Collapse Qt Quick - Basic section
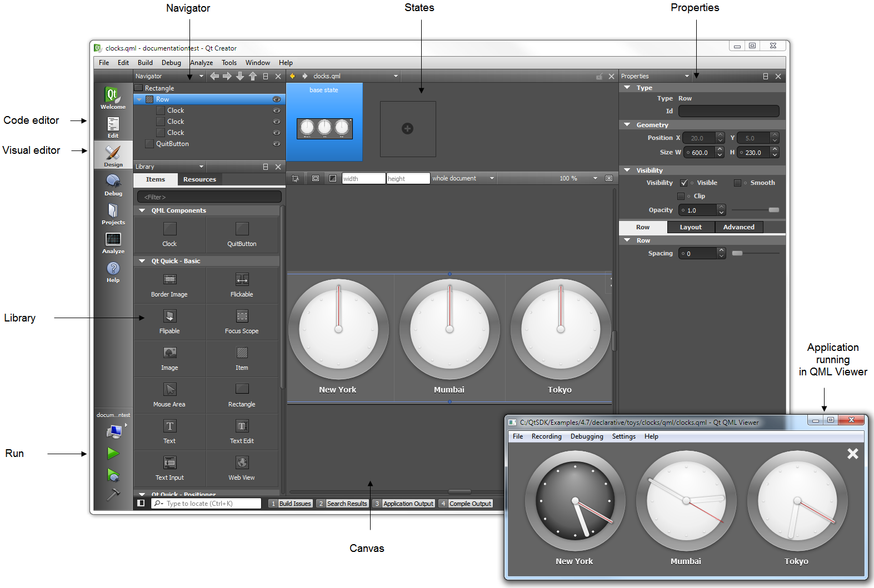874x588 pixels. 142,261
